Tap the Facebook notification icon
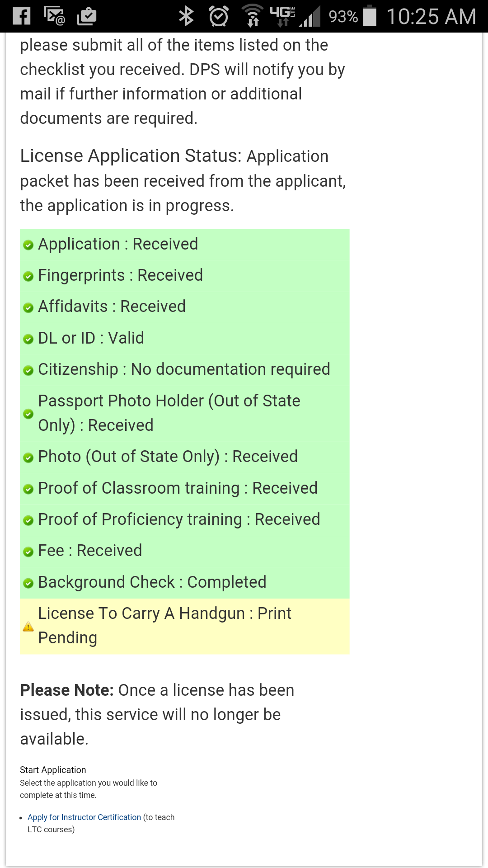The height and width of the screenshot is (868, 488). [21, 16]
